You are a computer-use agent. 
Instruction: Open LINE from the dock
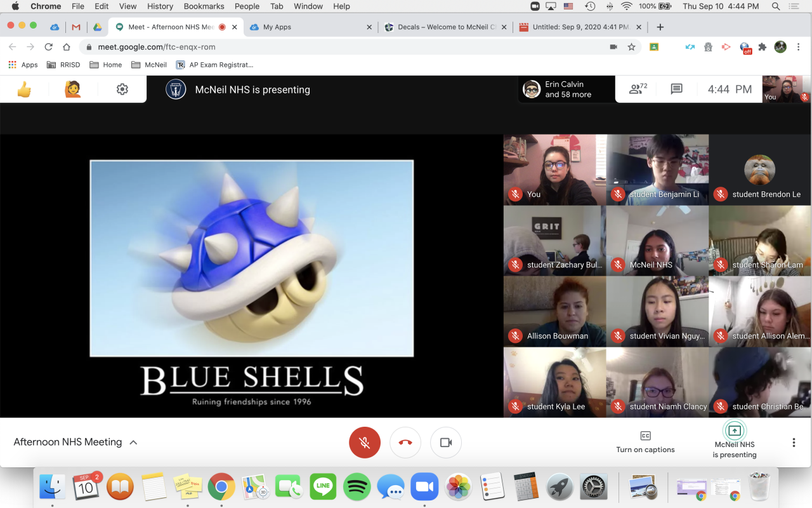[324, 487]
